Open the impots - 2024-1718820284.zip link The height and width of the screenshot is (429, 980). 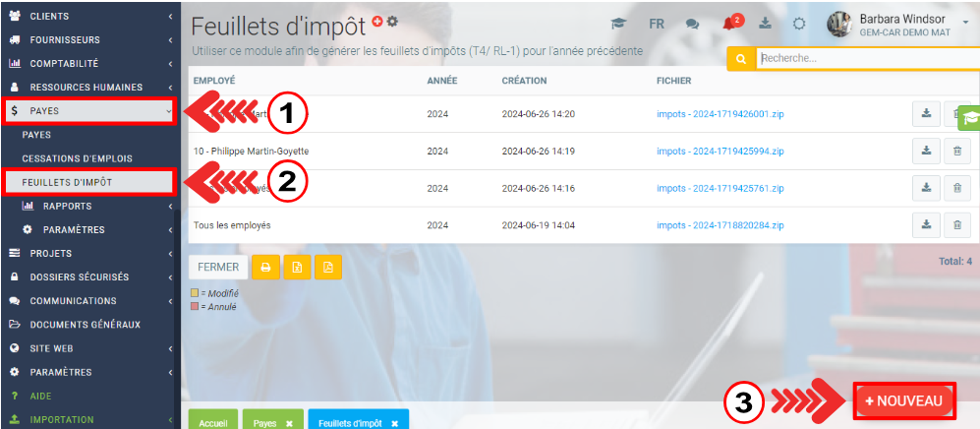point(720,225)
